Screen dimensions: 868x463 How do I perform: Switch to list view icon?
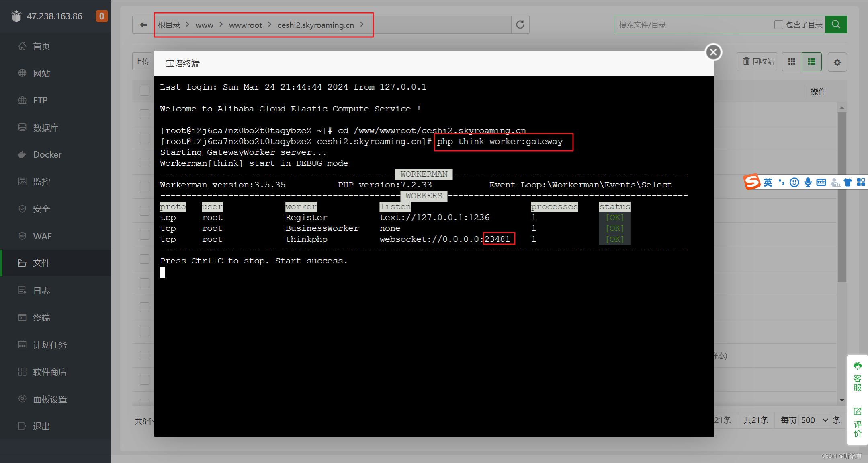point(812,62)
